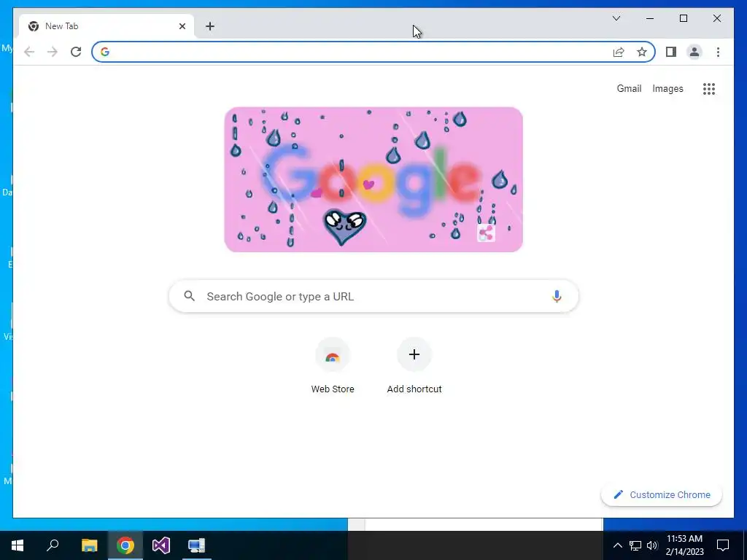Open the Images link
Image resolution: width=747 pixels, height=560 pixels.
[667, 88]
